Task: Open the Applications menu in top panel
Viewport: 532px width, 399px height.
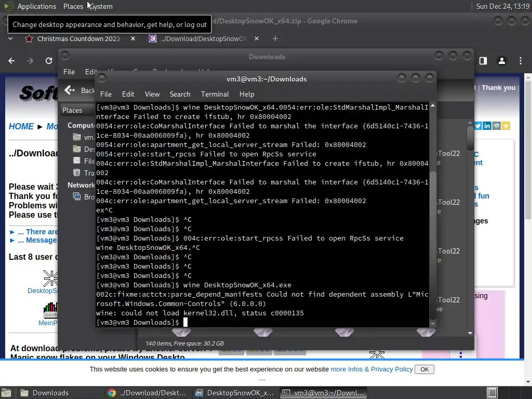Action: tap(37, 6)
